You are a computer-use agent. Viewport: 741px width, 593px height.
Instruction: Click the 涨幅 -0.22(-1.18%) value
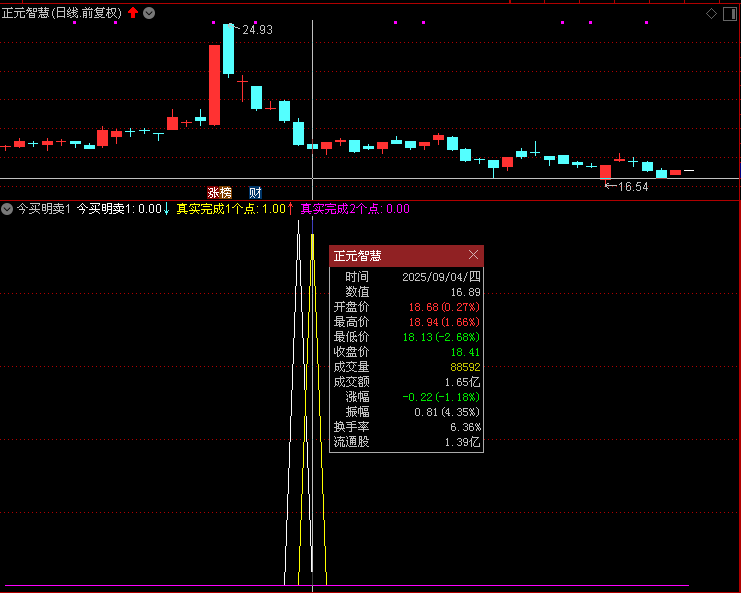441,397
